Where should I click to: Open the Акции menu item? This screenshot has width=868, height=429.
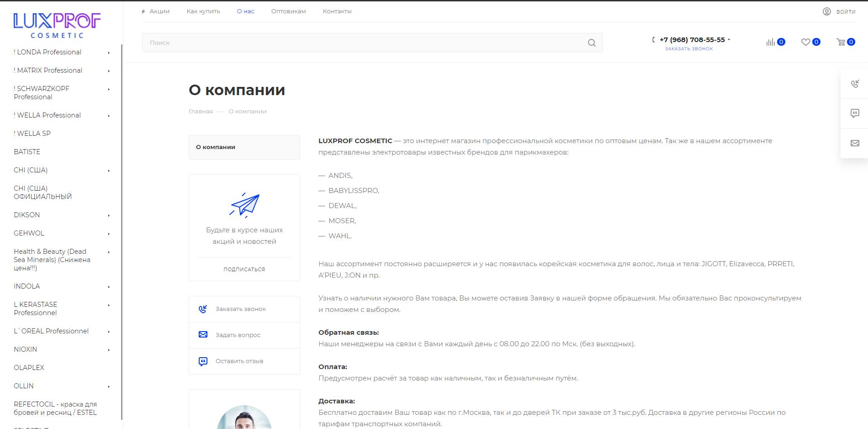[x=159, y=11]
